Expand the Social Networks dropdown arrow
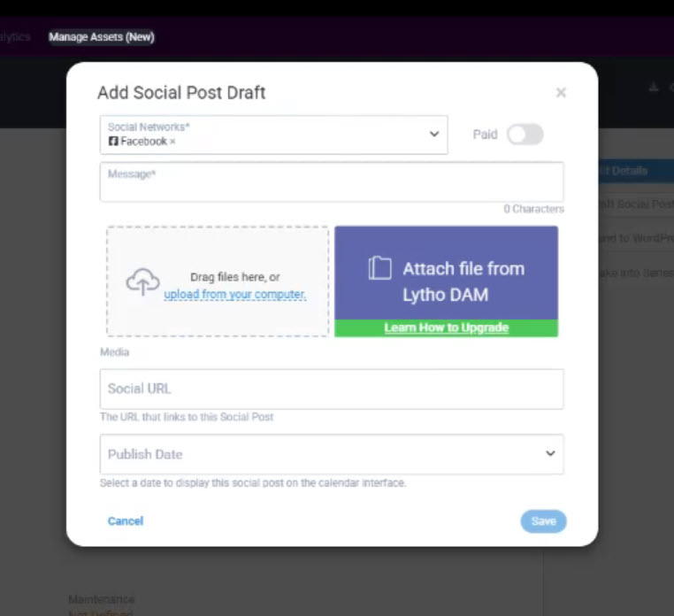This screenshot has width=674, height=616. (434, 135)
